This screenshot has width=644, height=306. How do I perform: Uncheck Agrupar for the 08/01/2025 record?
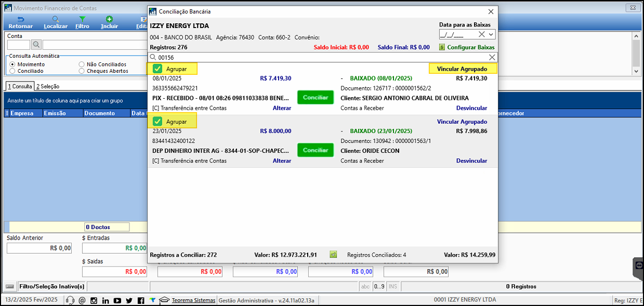pos(157,69)
